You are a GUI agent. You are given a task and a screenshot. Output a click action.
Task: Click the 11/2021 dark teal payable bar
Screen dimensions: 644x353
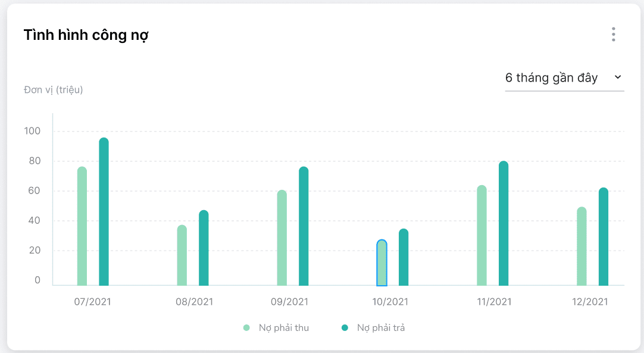pyautogui.click(x=504, y=224)
